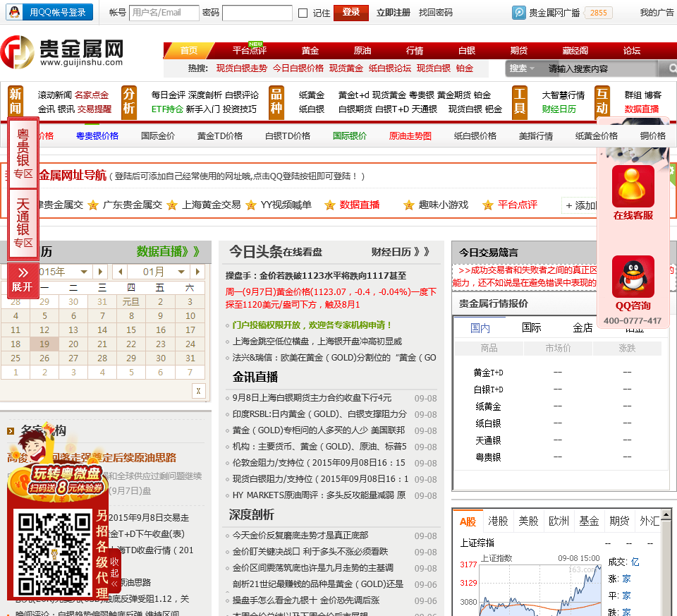Click the 粤微盘 QR code image
Viewport: 677px width, 616px height.
point(54,554)
